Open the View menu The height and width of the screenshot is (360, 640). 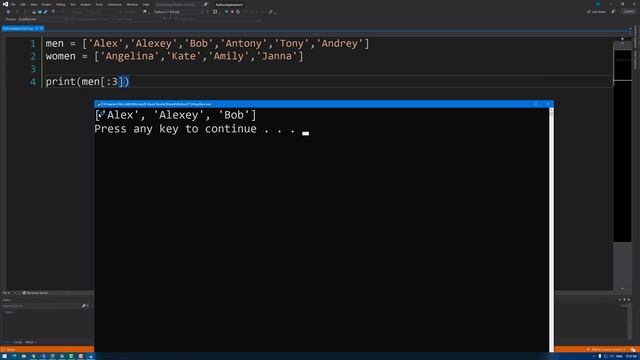[33, 4]
